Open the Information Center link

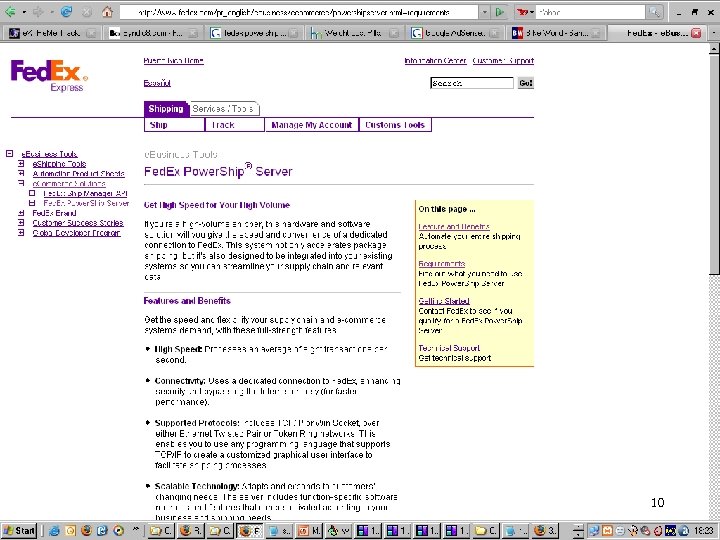pyautogui.click(x=435, y=61)
